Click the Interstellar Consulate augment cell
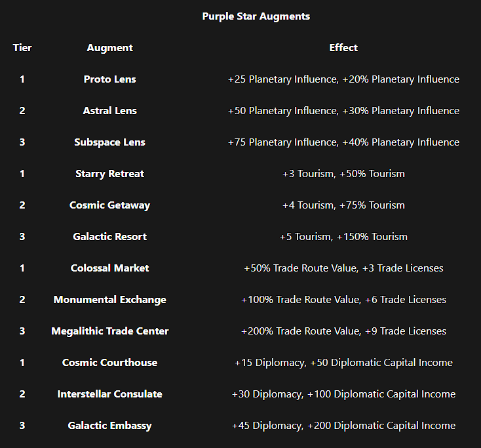The image size is (481, 448). coord(109,394)
